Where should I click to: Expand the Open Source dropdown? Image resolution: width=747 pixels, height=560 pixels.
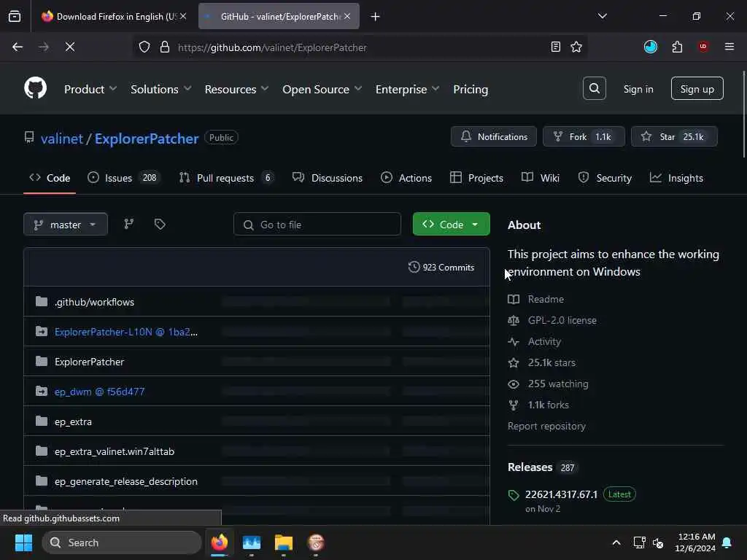pos(322,89)
